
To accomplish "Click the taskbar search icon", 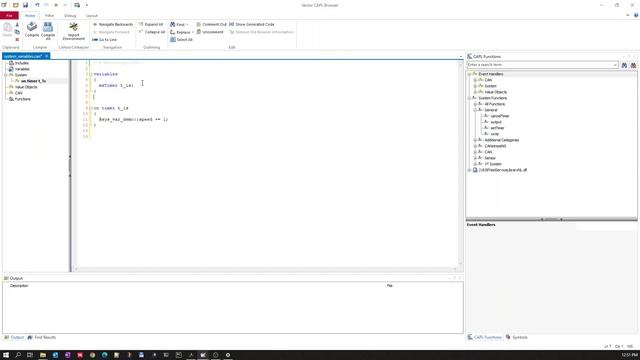I will point(18,355).
